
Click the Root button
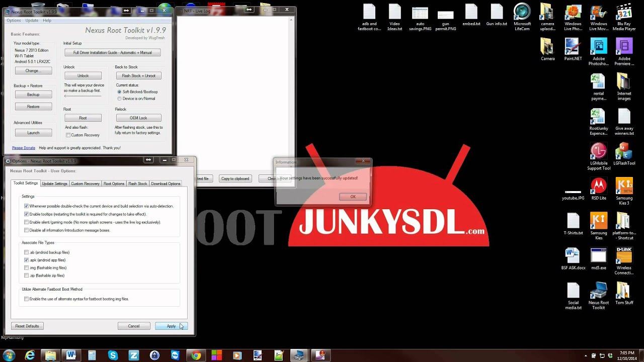coord(83,118)
